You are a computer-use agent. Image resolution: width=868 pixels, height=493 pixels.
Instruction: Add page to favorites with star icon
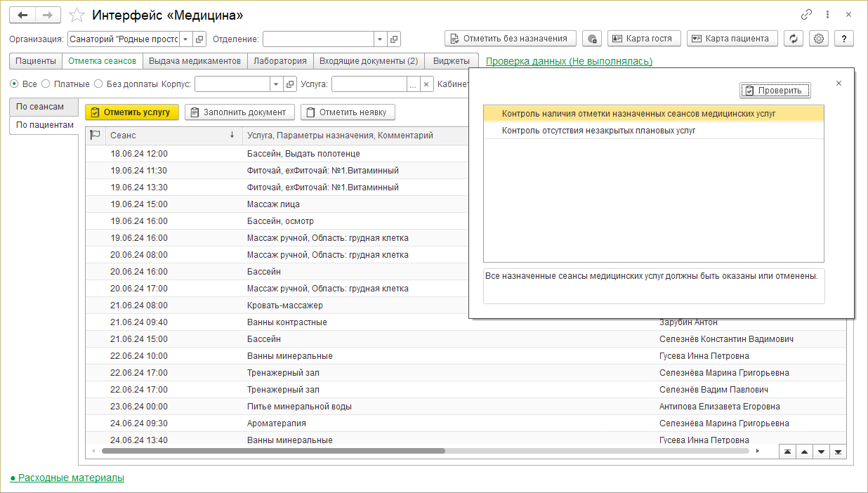coord(78,15)
